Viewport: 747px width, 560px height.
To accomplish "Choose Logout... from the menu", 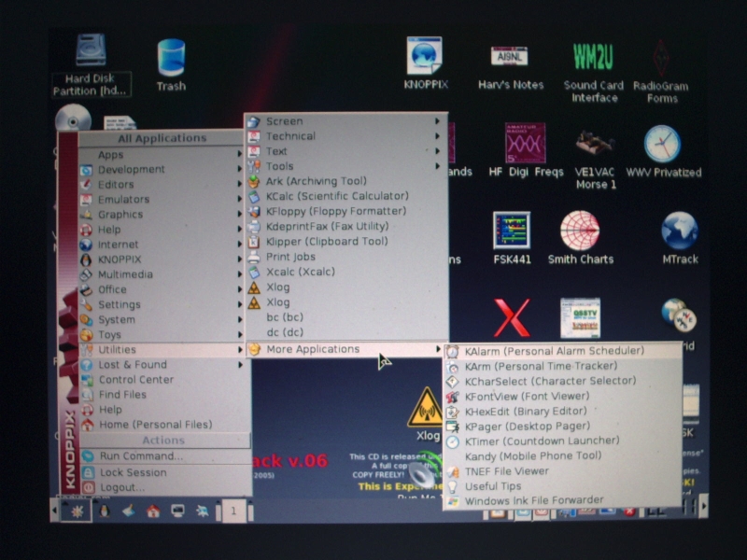I will 164,487.
